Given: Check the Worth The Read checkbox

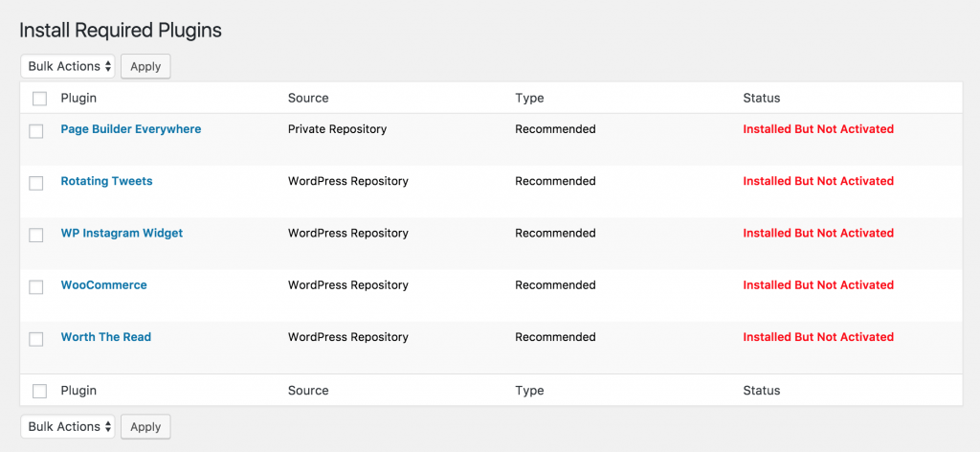Looking at the screenshot, I should [36, 339].
